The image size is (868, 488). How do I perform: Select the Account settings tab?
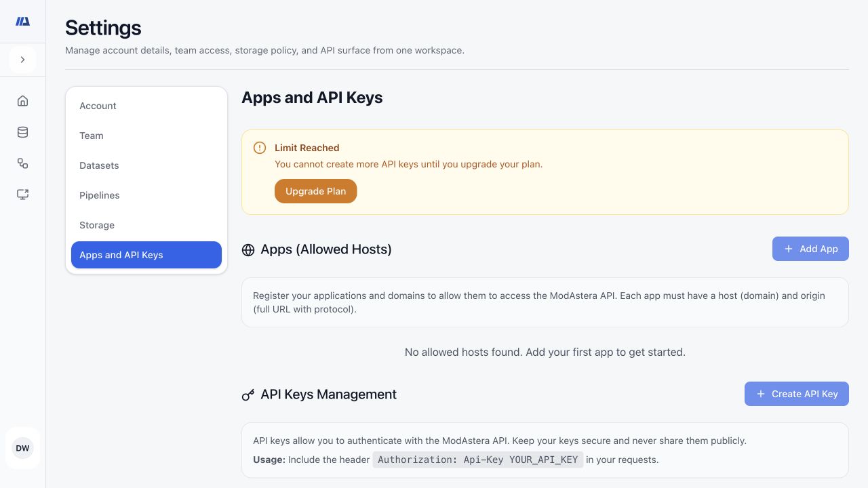click(146, 106)
